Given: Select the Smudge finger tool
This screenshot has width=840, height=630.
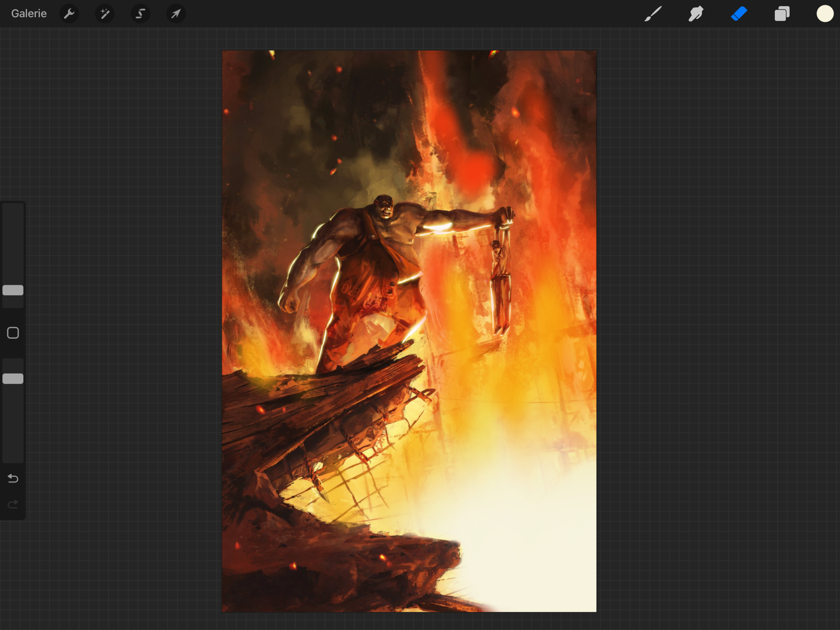Looking at the screenshot, I should (696, 14).
